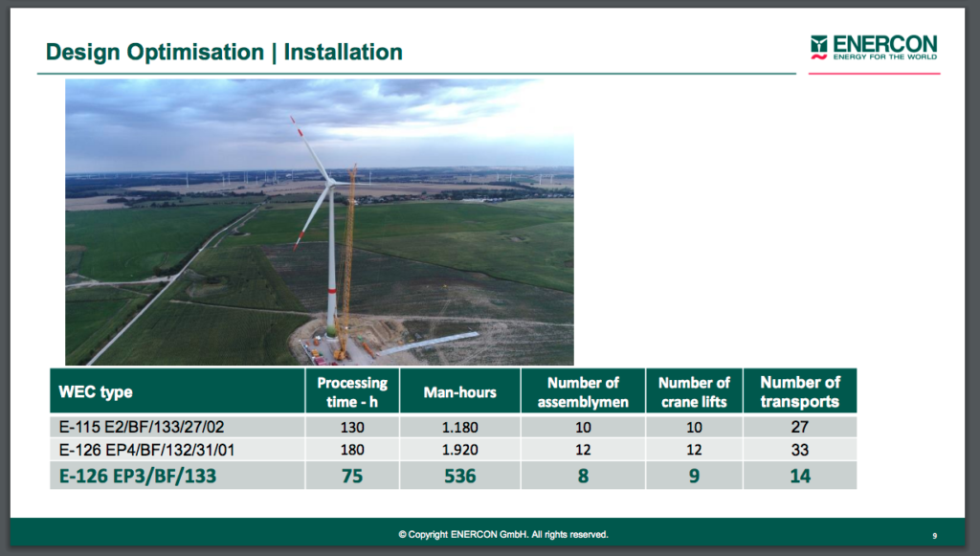Click processing time value '75'
This screenshot has height=556, width=980.
click(x=352, y=476)
